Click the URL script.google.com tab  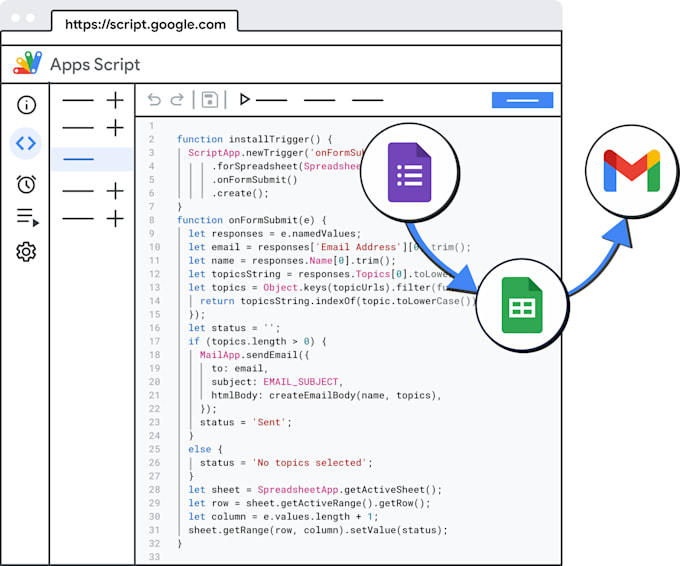145,24
